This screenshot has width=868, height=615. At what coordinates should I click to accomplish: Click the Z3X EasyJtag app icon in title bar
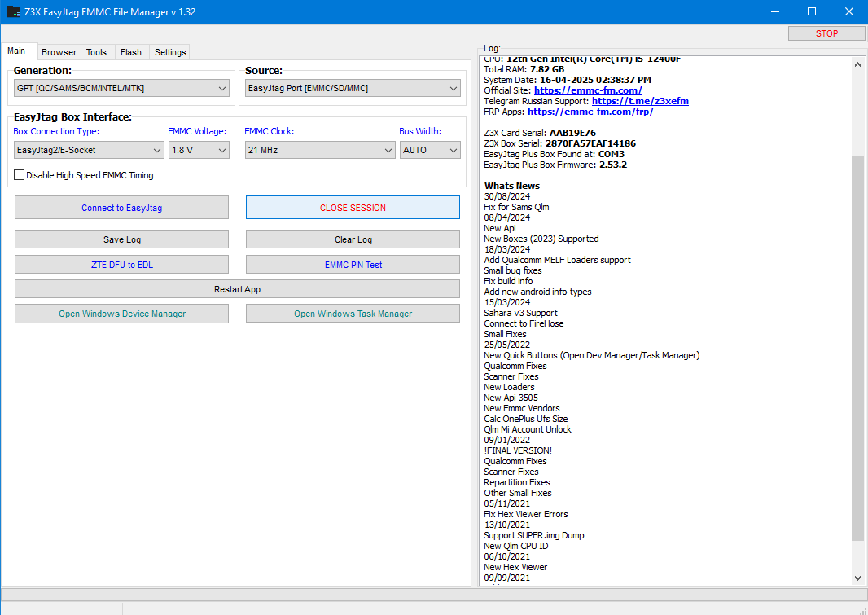(x=14, y=11)
